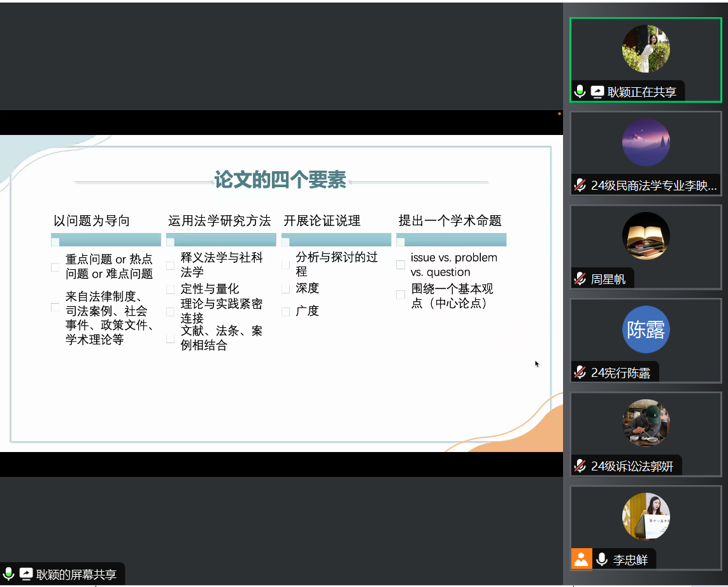Click 耿颖's green microphone icon
Viewport: 728px width, 587px height.
[580, 92]
